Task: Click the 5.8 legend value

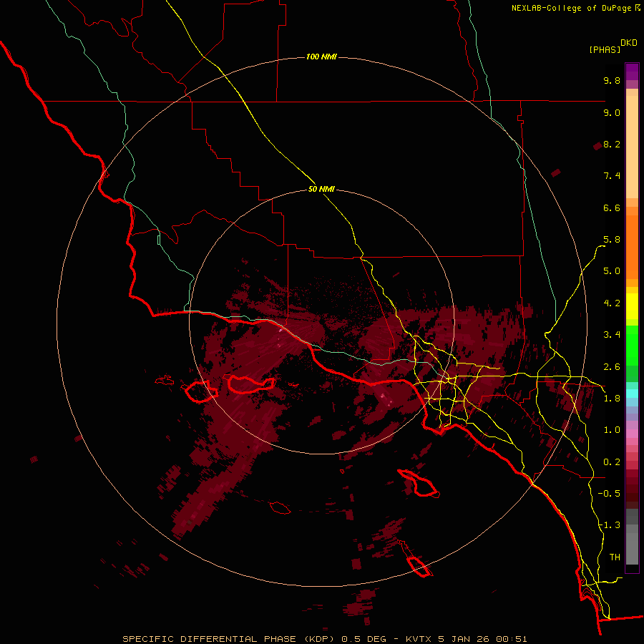Action: point(612,240)
